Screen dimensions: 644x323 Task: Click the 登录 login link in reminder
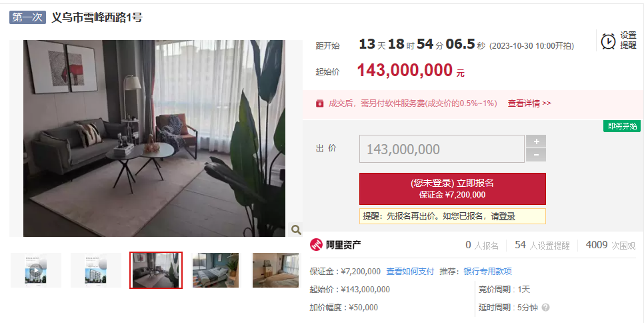pos(507,216)
